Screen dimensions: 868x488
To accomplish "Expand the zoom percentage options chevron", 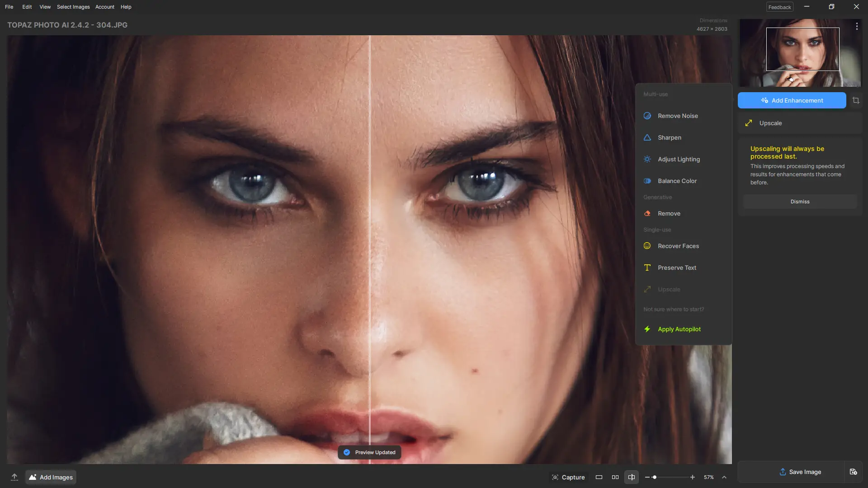I will [x=724, y=477].
